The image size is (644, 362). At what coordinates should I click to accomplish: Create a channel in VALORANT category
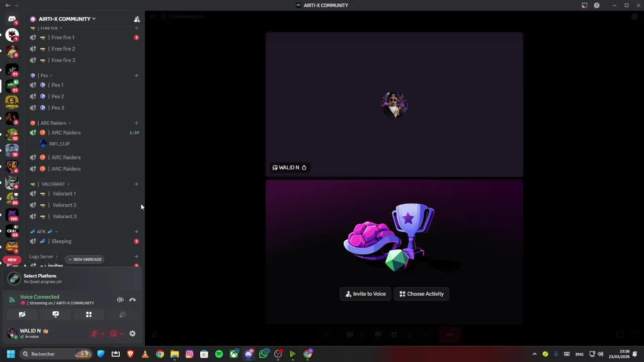coord(136,184)
